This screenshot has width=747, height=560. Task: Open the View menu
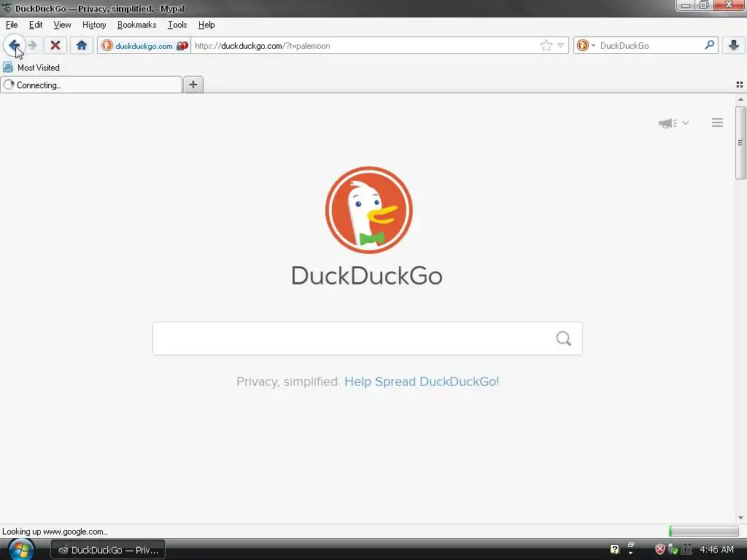click(62, 25)
